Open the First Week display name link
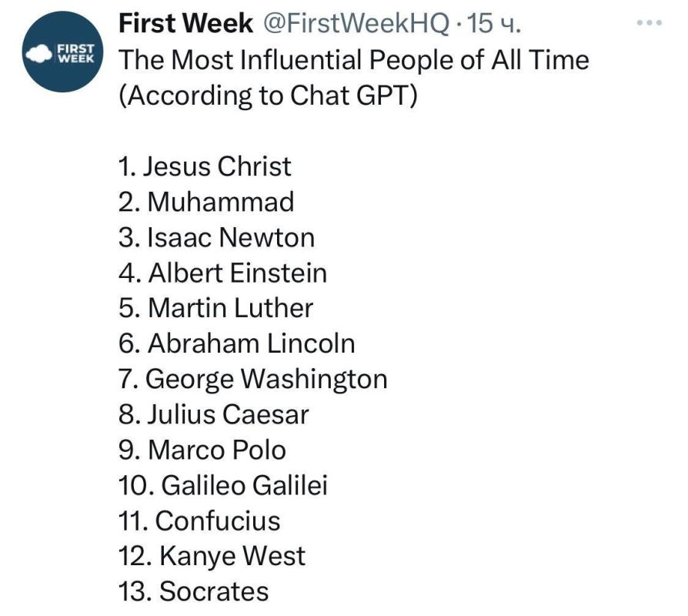 tap(185, 24)
